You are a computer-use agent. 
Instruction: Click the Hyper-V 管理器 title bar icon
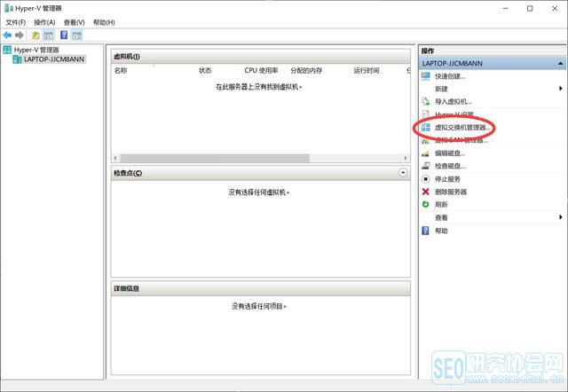coord(9,8)
